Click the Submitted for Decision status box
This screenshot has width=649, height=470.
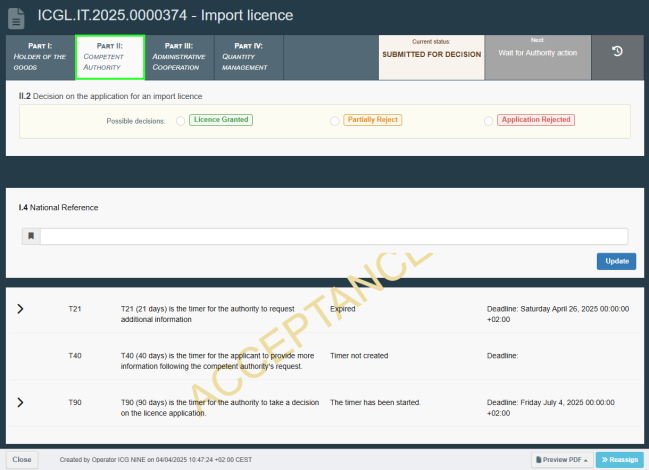click(431, 57)
